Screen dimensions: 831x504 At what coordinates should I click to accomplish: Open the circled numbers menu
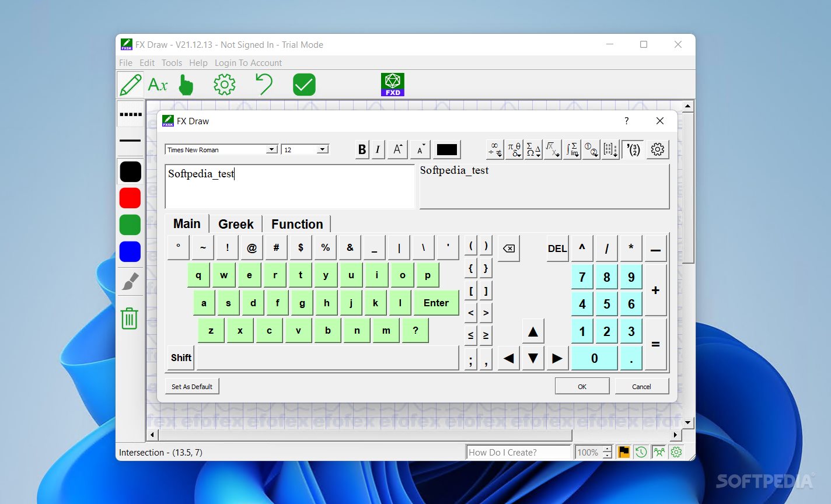coord(591,150)
